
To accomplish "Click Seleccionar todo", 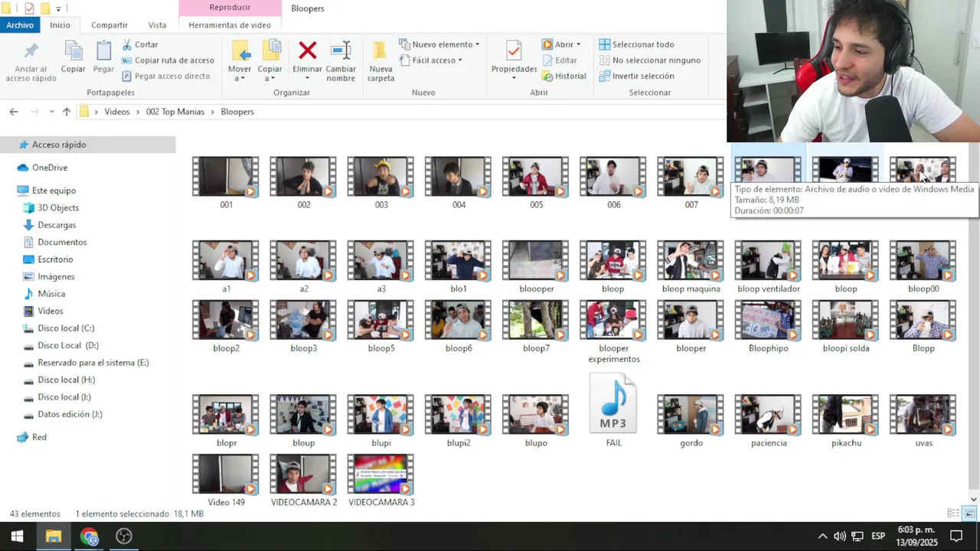I will click(636, 44).
